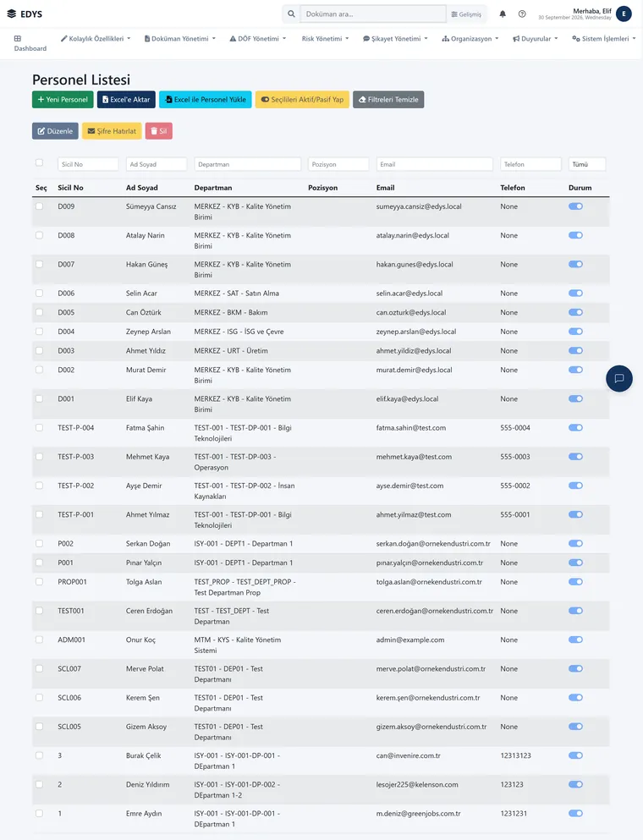Viewport: 643px width, 840px height.
Task: Toggle Durum switch for Mehmet Kaya
Action: point(575,457)
